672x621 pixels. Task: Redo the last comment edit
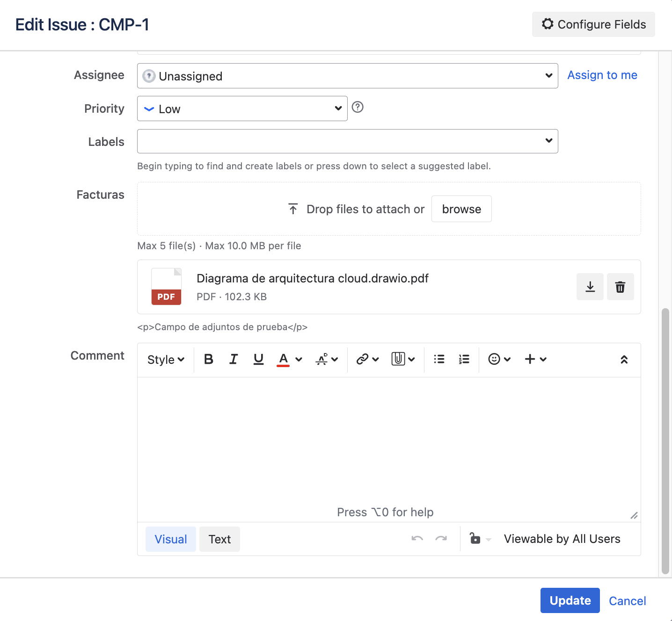441,539
